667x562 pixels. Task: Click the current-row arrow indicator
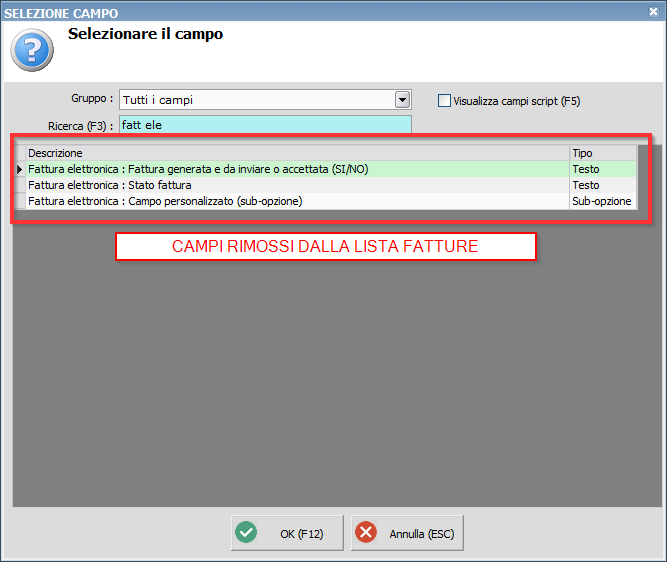[x=20, y=169]
